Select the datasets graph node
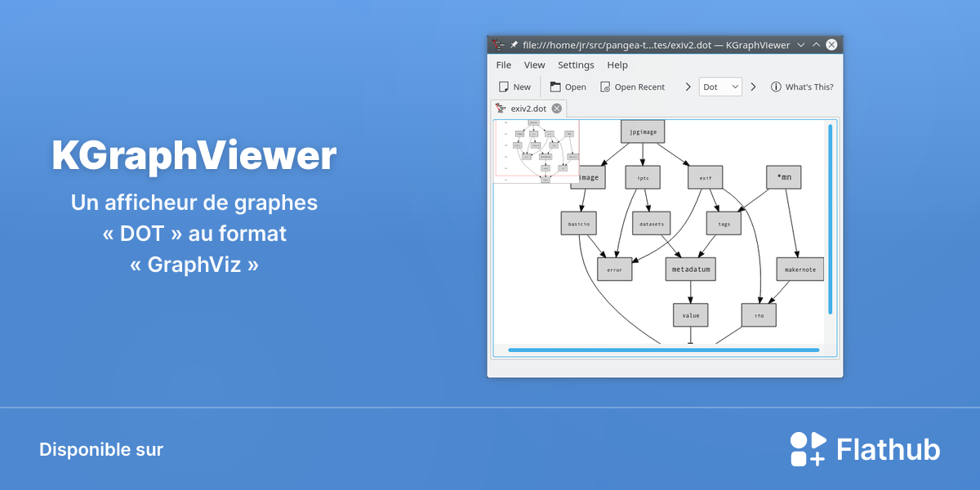 pyautogui.click(x=651, y=223)
